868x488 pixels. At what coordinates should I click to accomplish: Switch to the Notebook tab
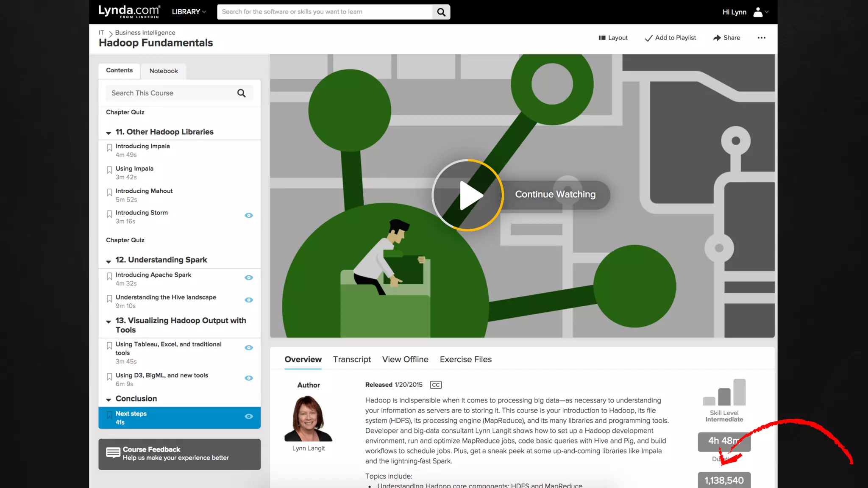164,71
